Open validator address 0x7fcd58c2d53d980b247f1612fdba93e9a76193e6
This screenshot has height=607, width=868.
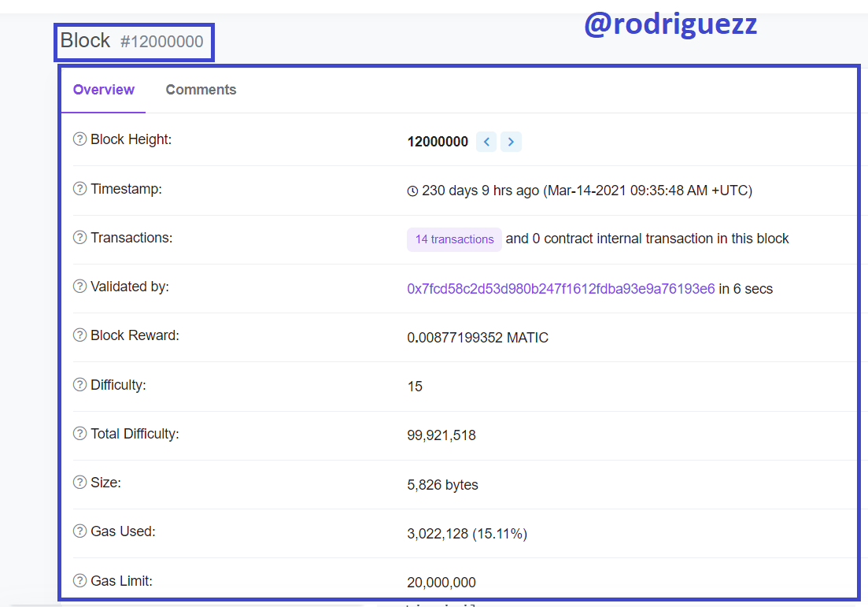[561, 289]
